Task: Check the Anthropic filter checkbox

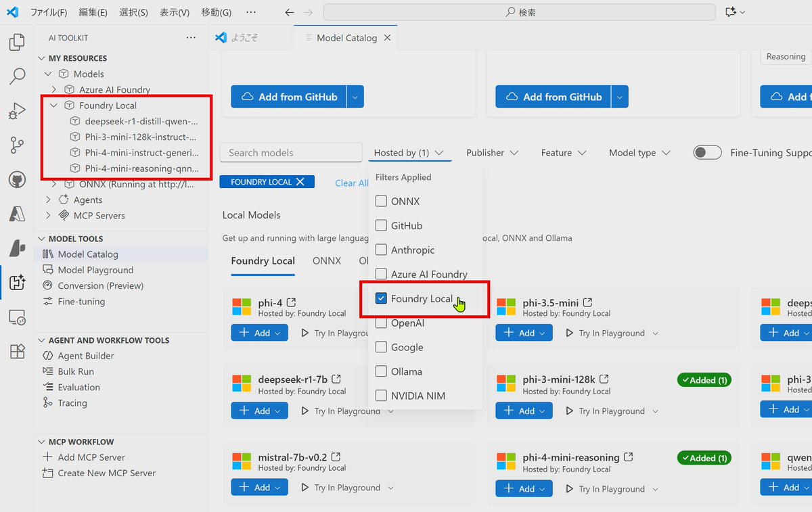Action: click(381, 250)
